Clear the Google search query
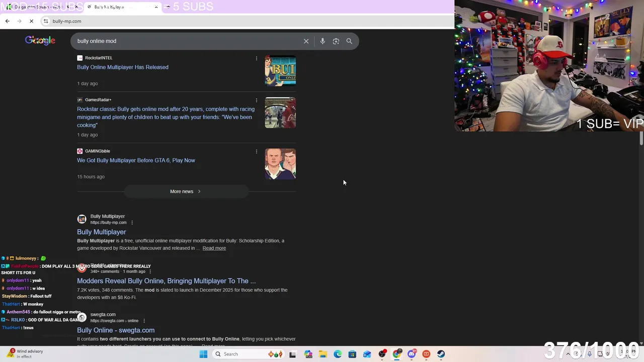 point(306,41)
